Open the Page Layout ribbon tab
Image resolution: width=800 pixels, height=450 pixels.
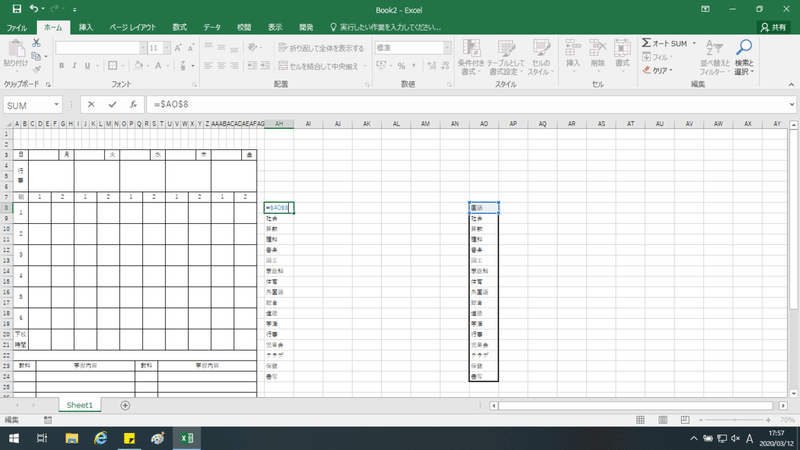(133, 28)
